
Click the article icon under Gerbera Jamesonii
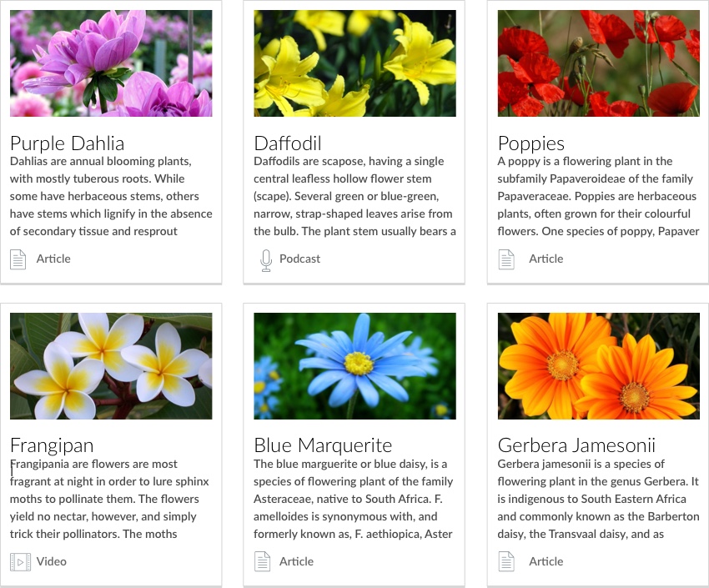(506, 562)
